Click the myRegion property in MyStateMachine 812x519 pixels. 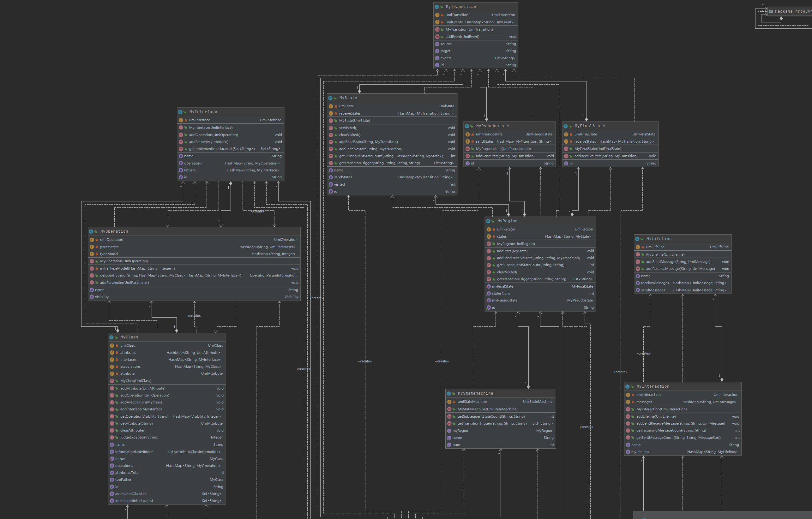coord(460,431)
